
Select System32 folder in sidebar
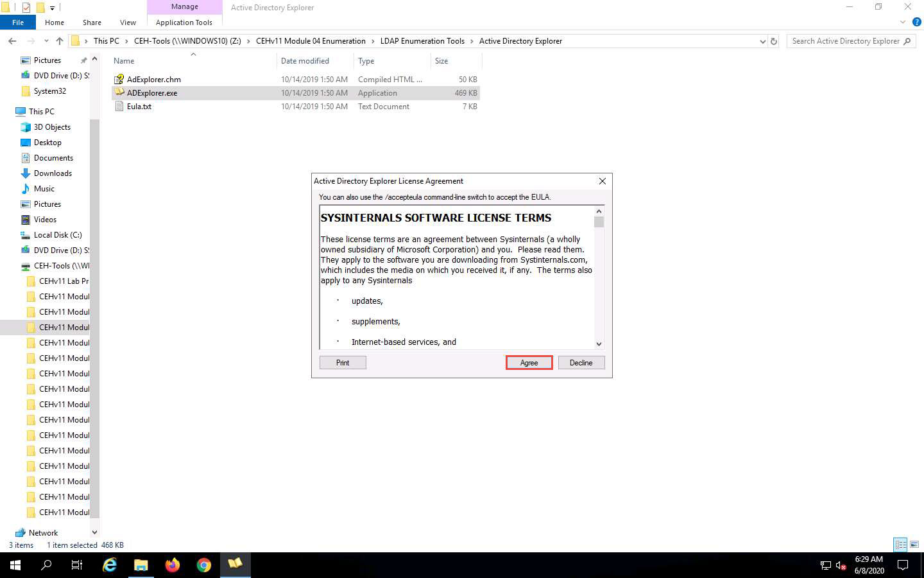coord(49,91)
